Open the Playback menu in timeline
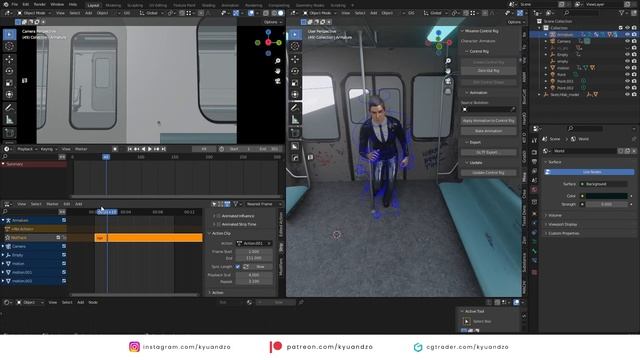Screen dimensions: 640x360 pyautogui.click(x=27, y=149)
